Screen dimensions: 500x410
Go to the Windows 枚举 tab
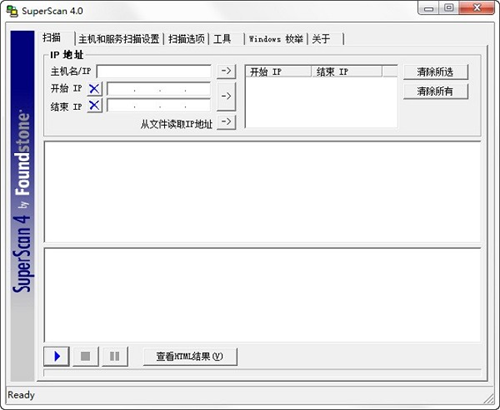pyautogui.click(x=276, y=39)
